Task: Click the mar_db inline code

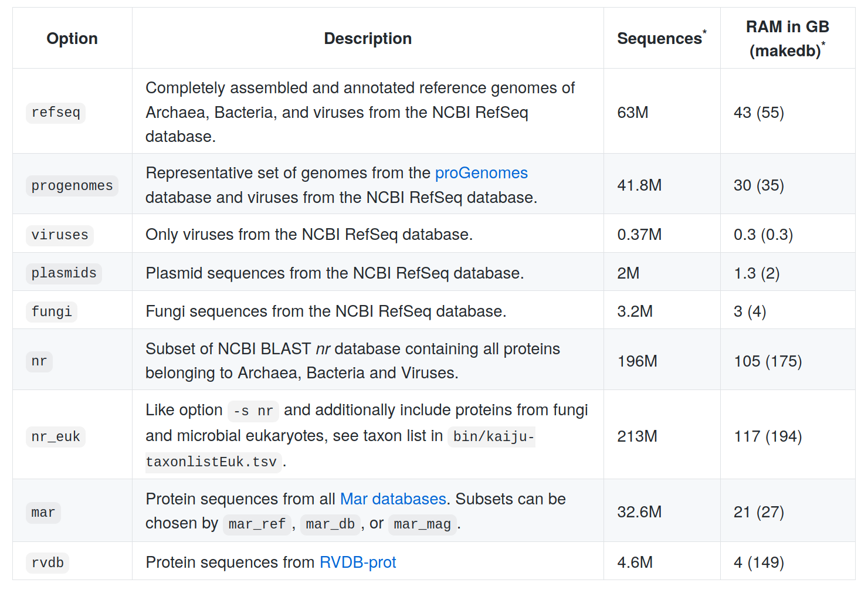Action: coord(330,524)
